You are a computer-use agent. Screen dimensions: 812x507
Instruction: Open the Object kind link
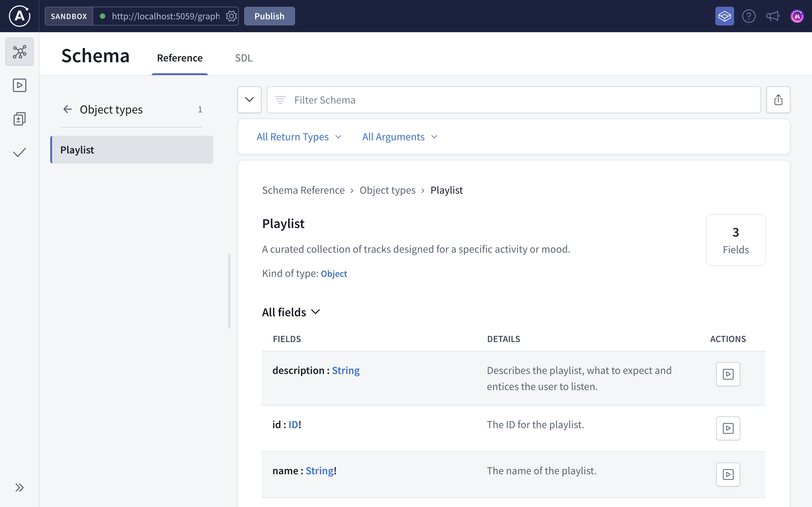point(334,273)
